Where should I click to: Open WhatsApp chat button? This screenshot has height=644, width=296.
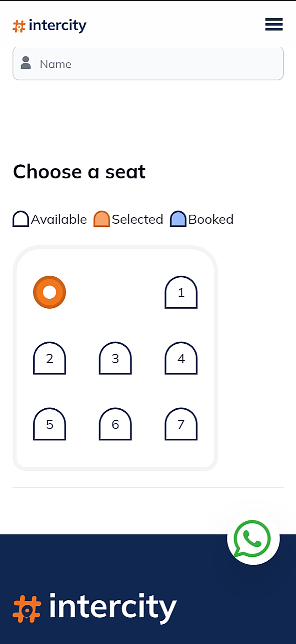pos(253,539)
